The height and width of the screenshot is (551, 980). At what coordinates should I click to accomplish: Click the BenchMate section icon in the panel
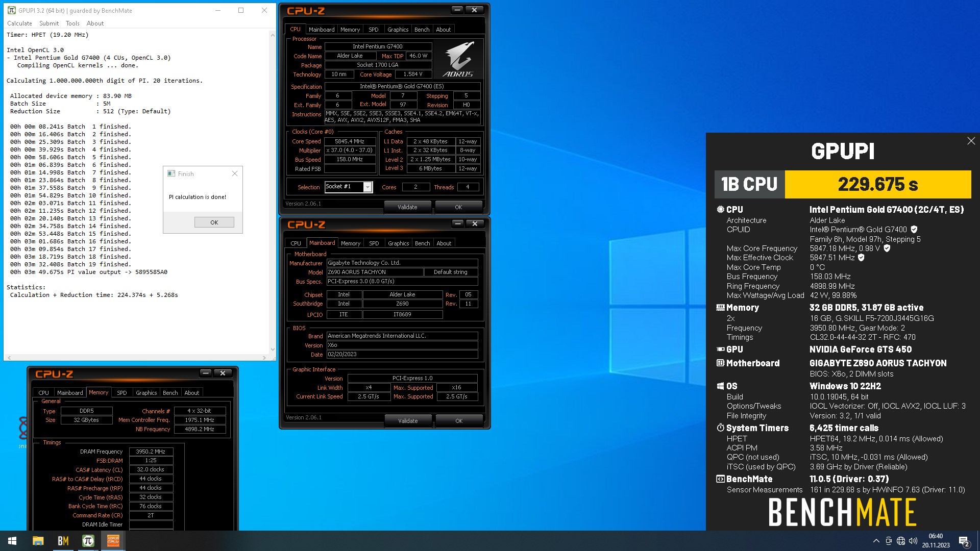point(720,479)
